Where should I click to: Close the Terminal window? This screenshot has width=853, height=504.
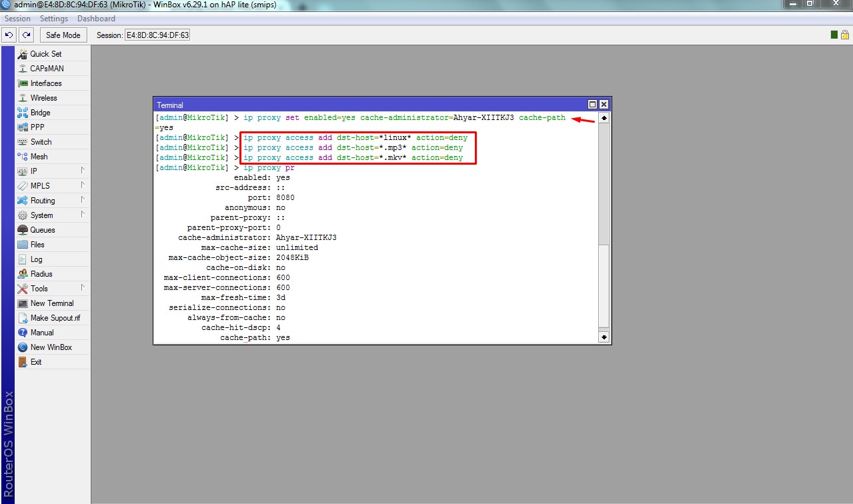604,105
